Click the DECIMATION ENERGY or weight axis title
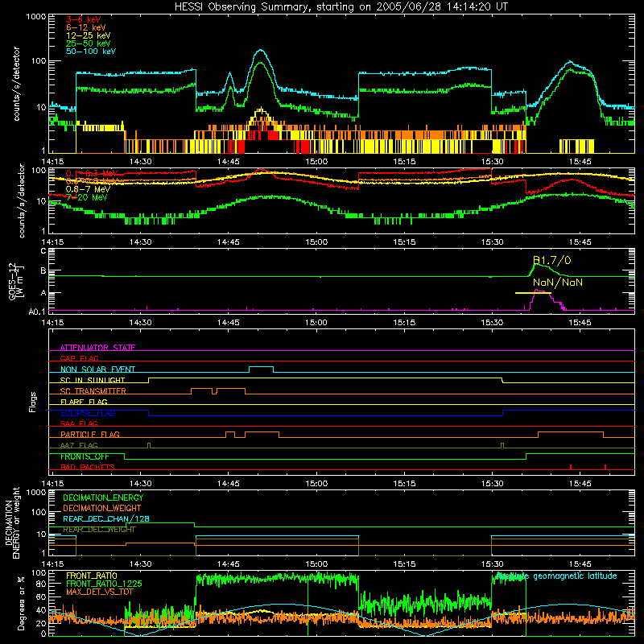Viewport: 644px width, 644px height. (x=12, y=522)
